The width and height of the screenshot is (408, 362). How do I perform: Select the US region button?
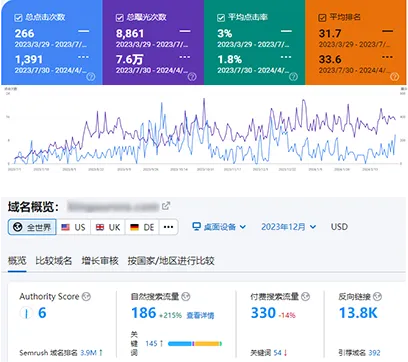pyautogui.click(x=73, y=227)
